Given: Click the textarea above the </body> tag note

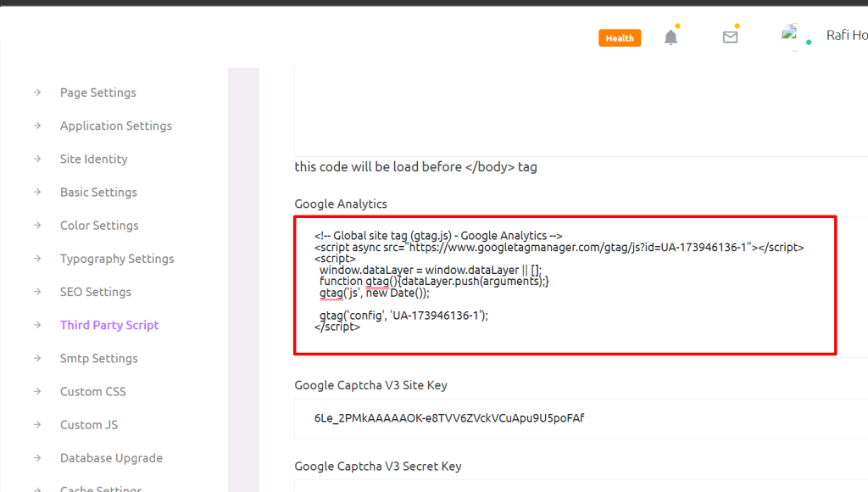Looking at the screenshot, I should point(581,112).
